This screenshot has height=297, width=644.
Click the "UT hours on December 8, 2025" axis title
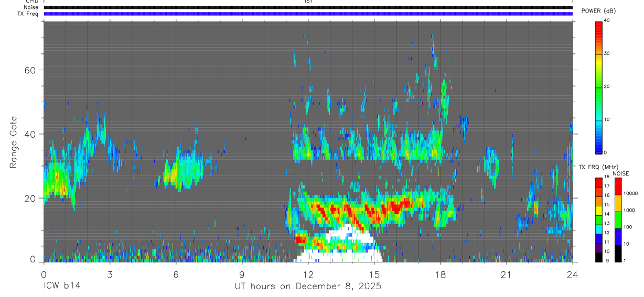(308, 287)
